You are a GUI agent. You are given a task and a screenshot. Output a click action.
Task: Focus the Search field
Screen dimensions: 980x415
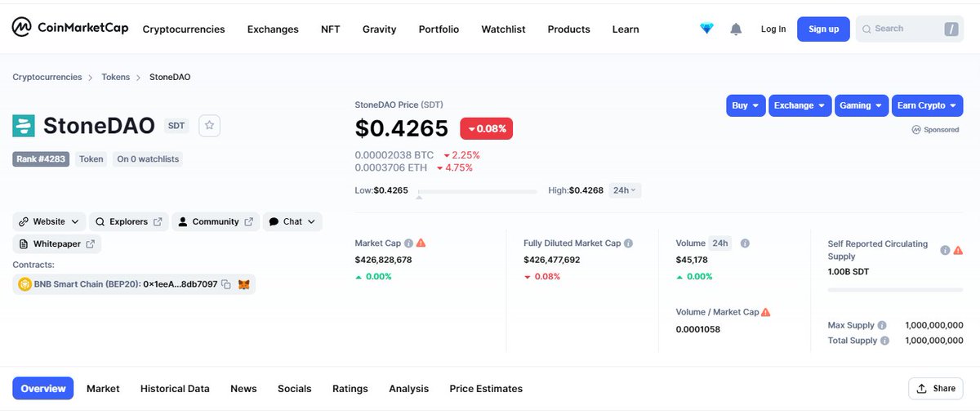click(x=910, y=29)
